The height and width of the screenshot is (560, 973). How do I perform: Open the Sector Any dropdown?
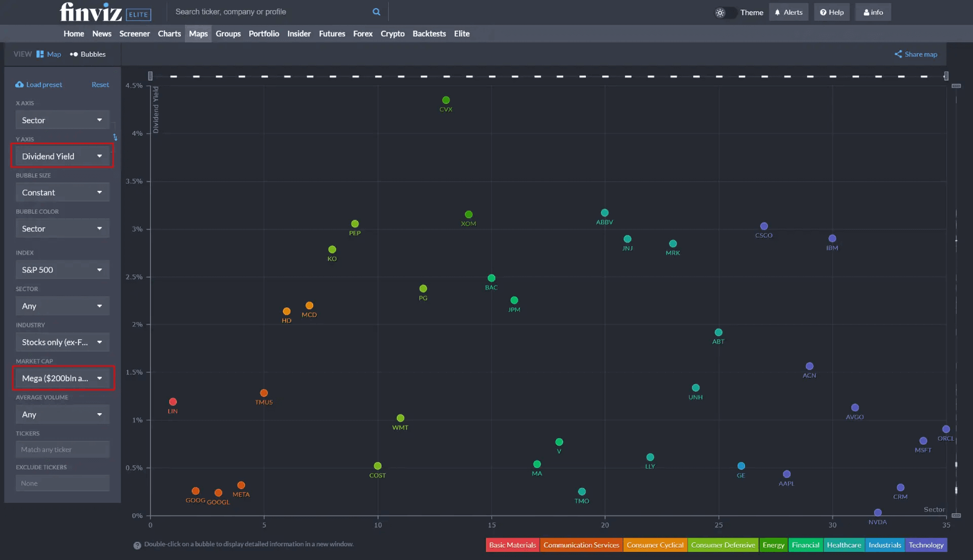click(x=62, y=306)
